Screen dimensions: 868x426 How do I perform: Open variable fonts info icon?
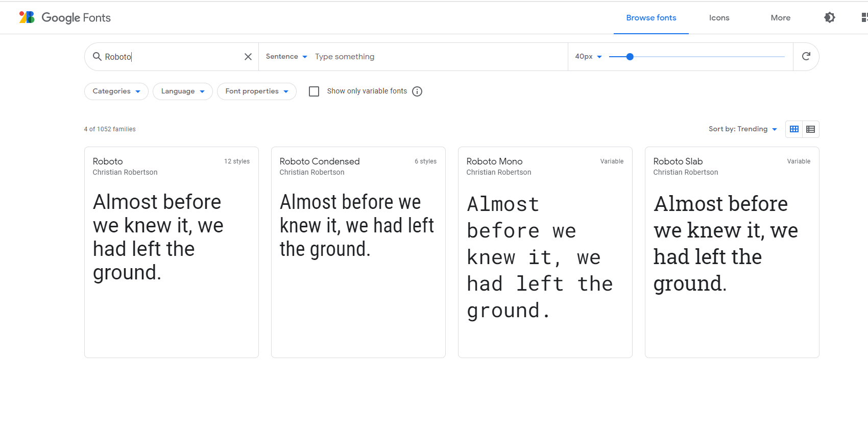point(417,91)
